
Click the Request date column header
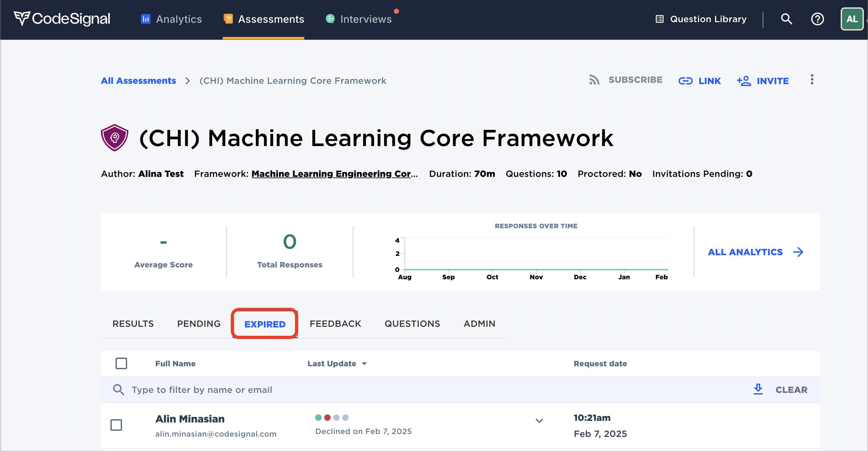pyautogui.click(x=600, y=363)
